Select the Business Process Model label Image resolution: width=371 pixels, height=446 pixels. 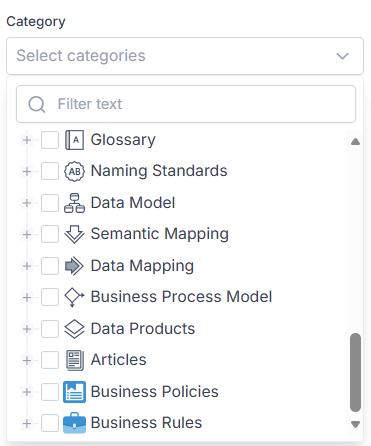pos(181,297)
